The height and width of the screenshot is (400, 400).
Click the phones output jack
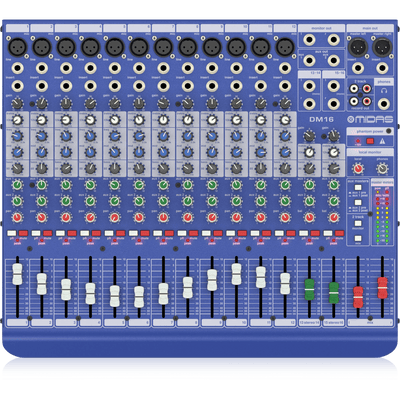point(384,104)
